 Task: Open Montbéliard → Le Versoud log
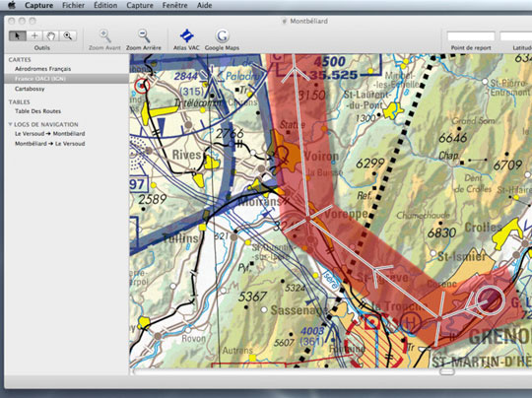tap(49, 144)
